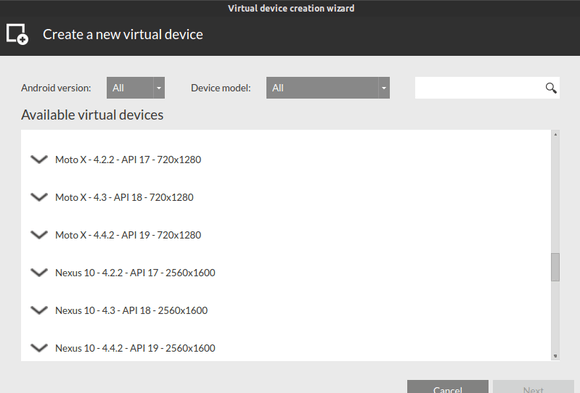The height and width of the screenshot is (393, 580).
Task: Click the search magnifier icon
Action: click(x=551, y=88)
